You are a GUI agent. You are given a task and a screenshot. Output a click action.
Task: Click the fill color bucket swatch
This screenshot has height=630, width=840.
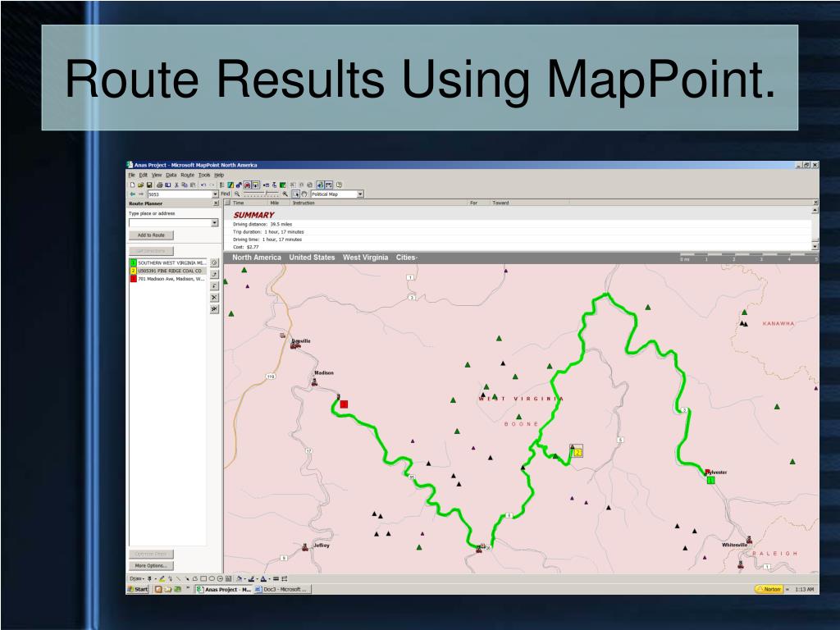click(x=239, y=578)
